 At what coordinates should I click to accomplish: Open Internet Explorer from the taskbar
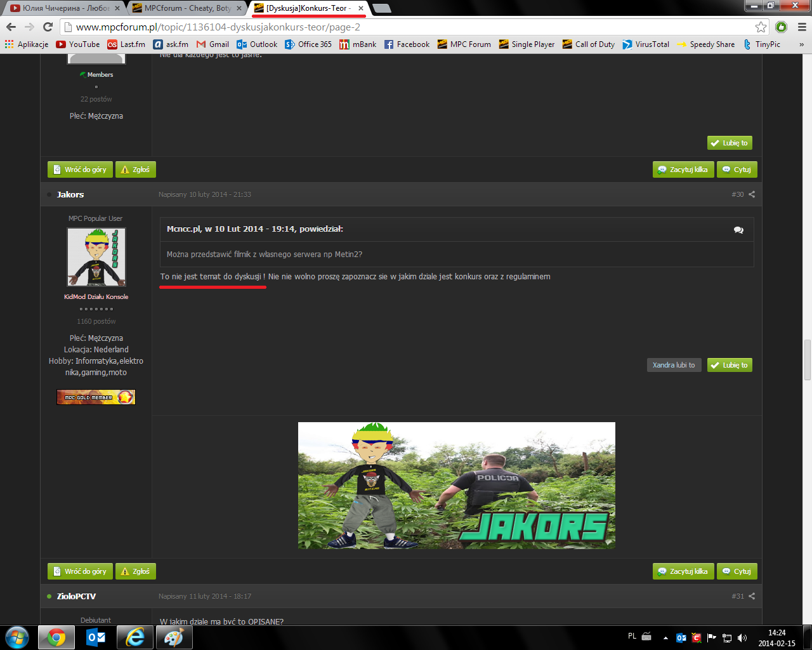[x=135, y=637]
